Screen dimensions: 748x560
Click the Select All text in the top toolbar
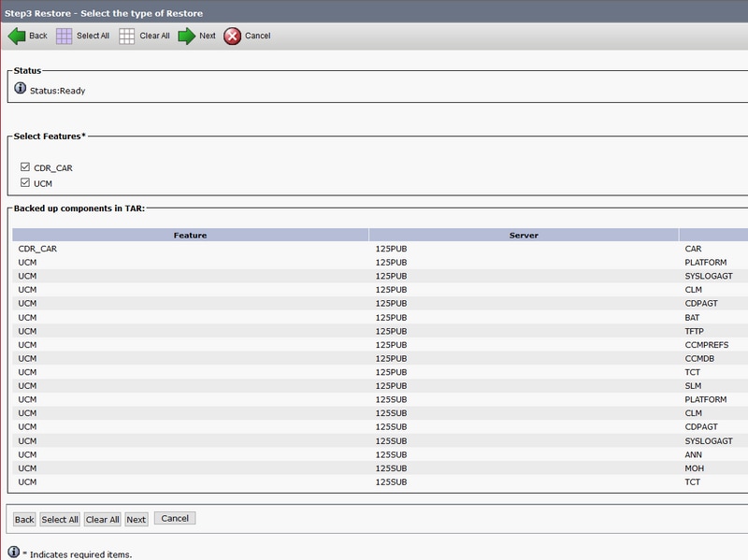pyautogui.click(x=93, y=36)
